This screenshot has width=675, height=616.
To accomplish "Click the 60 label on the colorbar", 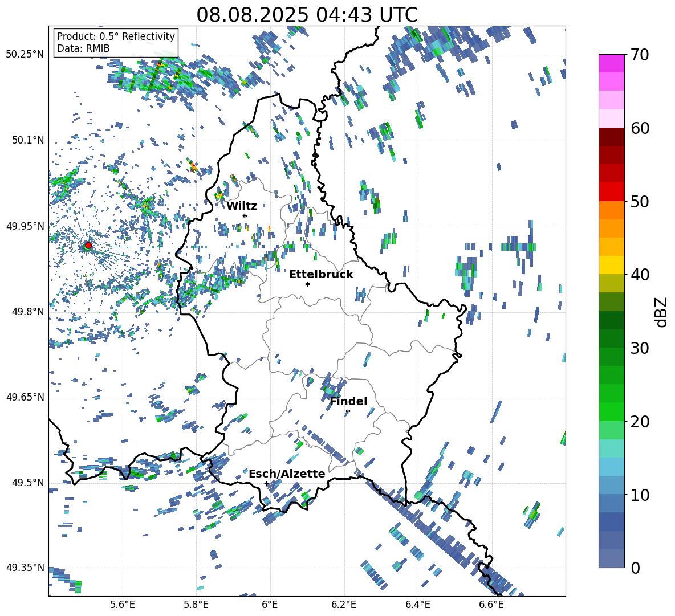I will [639, 128].
